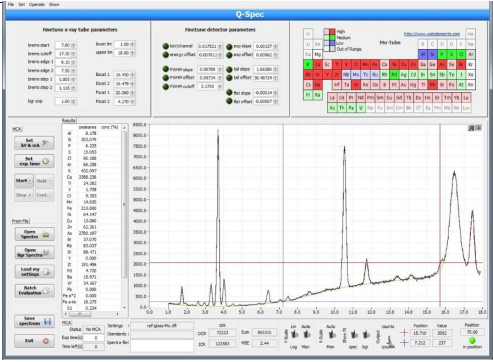The height and width of the screenshot is (362, 493).
Task: Toggle the tail slope LED indicator
Action: pos(229,69)
